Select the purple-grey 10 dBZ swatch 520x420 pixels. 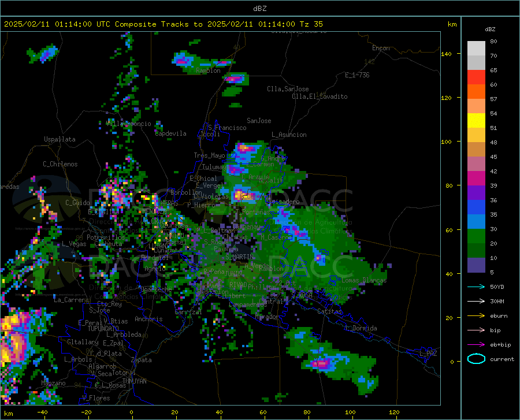(x=476, y=265)
